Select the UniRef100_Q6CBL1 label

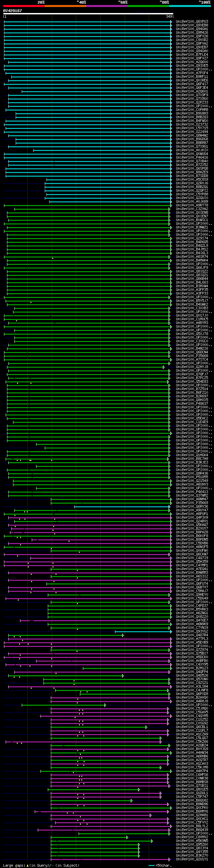(x=192, y=727)
